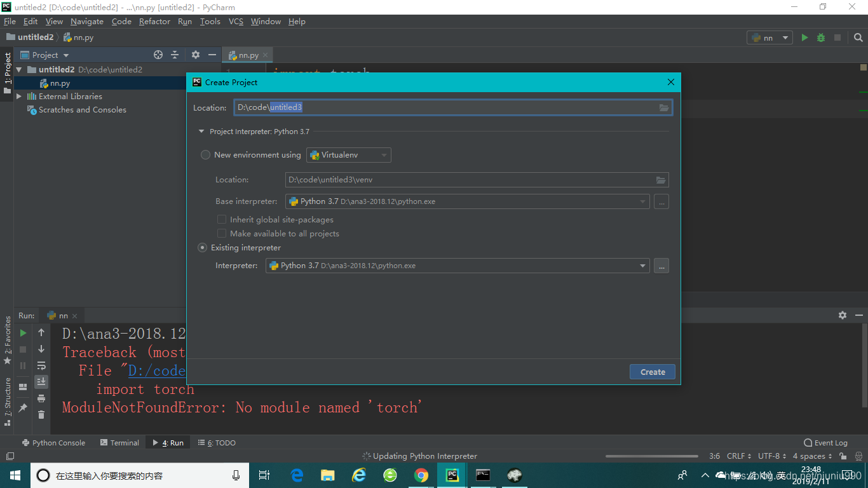Click the Windows Start button
The image size is (868, 488).
tap(15, 475)
